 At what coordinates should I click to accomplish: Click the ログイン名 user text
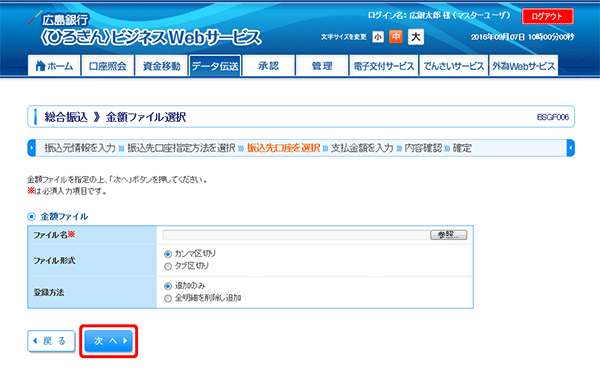point(439,15)
